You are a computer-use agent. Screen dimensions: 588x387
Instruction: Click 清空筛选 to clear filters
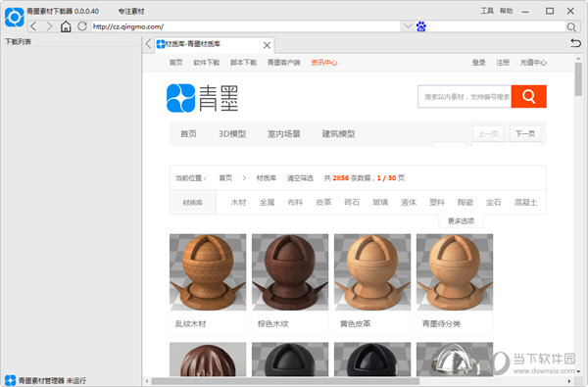click(300, 178)
